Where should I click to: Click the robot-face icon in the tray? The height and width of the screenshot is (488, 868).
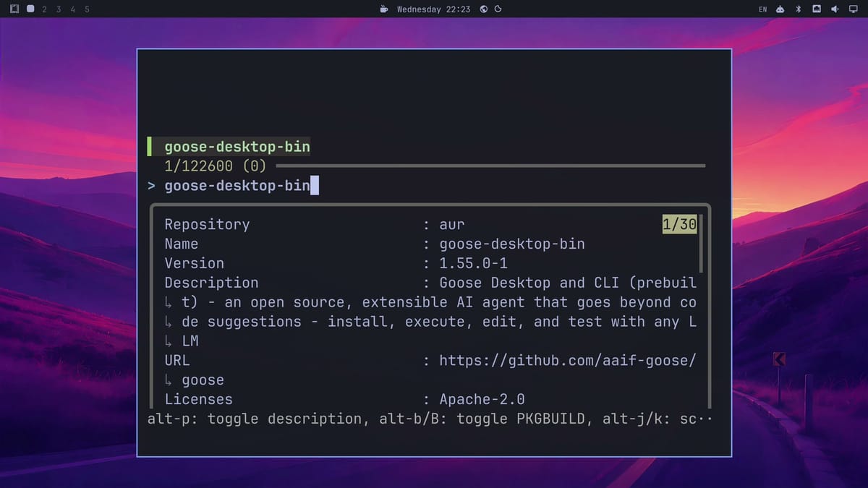tap(780, 9)
